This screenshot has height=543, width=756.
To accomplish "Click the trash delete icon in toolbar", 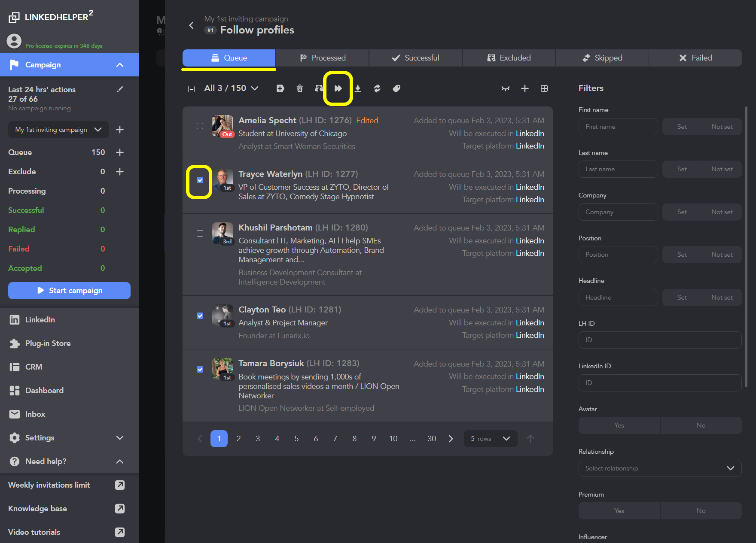I will point(300,88).
